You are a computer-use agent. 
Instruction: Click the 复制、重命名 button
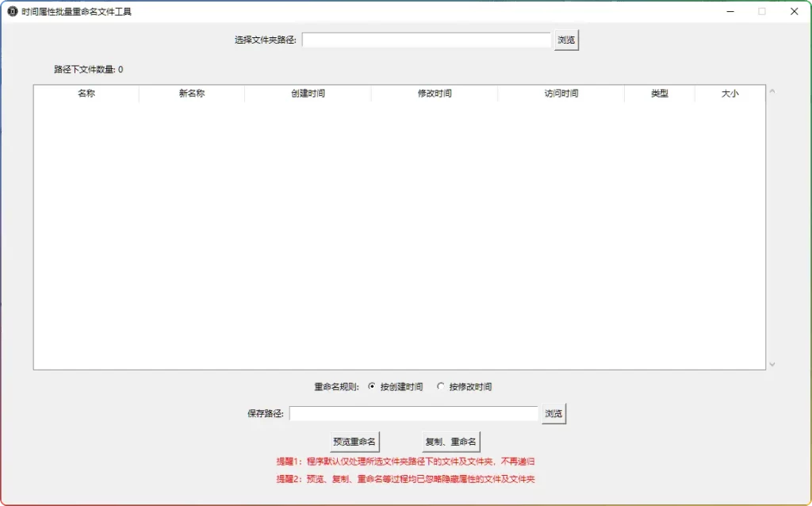pyautogui.click(x=450, y=442)
